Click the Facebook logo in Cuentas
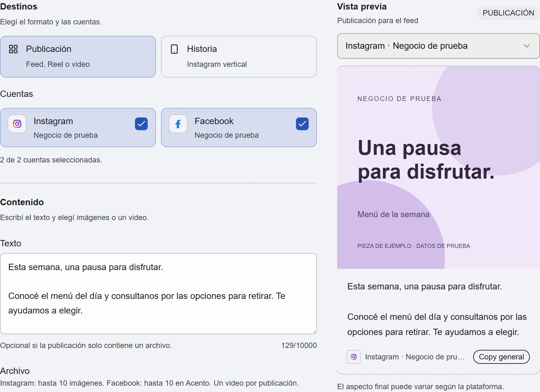This screenshot has width=540, height=392. point(178,124)
